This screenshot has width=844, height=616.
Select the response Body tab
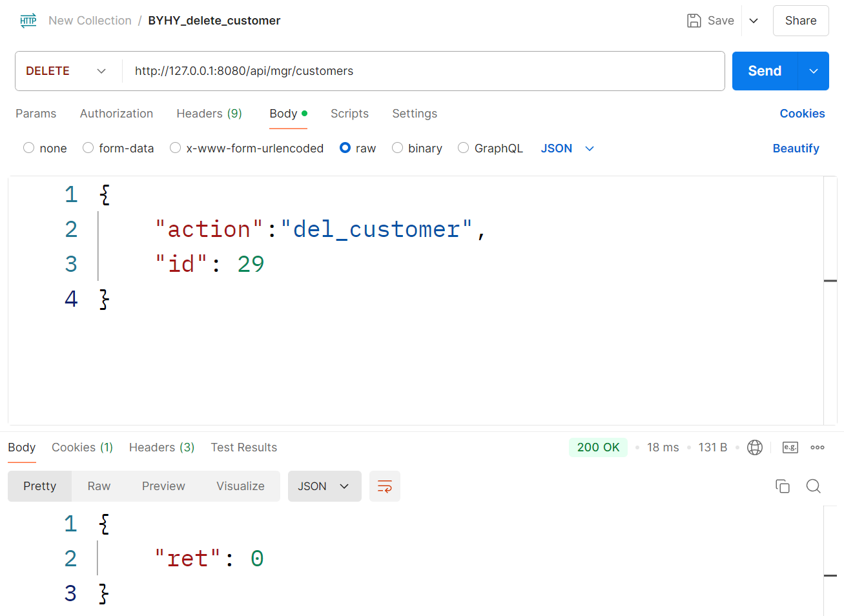(22, 447)
